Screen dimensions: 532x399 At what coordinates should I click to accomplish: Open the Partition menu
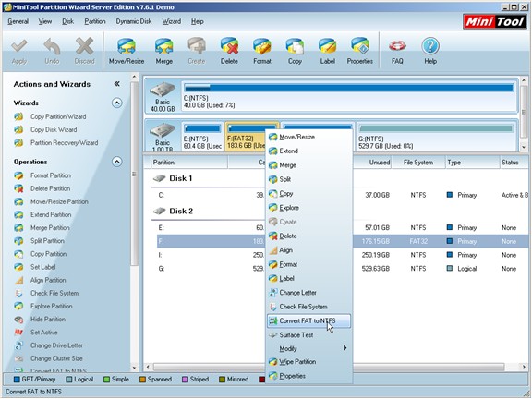click(94, 21)
